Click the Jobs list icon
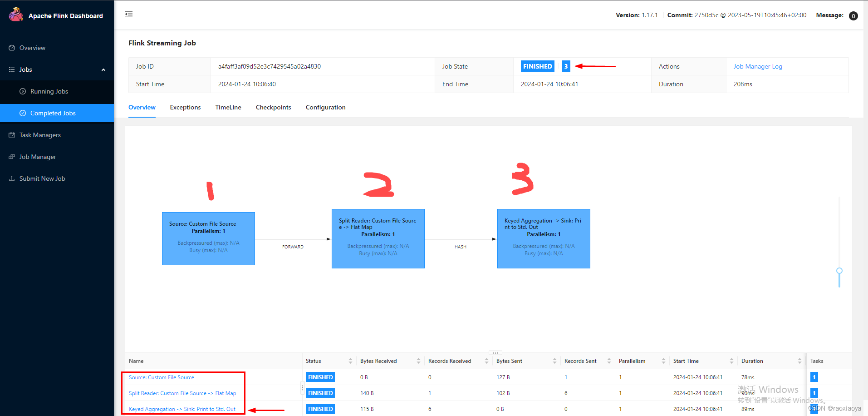Viewport: 868px width, 416px height. [x=12, y=69]
